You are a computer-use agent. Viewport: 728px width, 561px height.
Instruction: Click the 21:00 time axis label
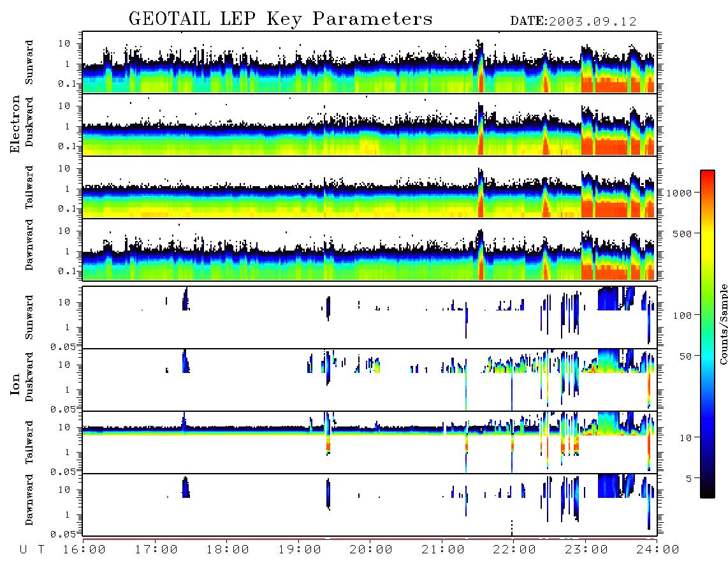pos(443,550)
